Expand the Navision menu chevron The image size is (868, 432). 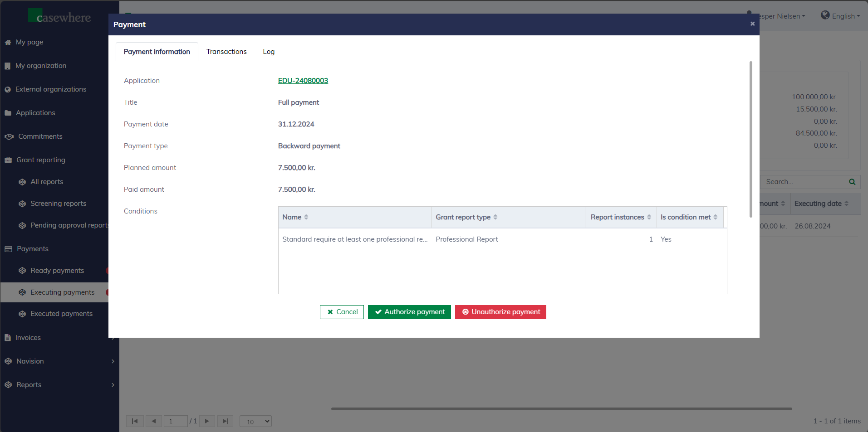(x=113, y=361)
